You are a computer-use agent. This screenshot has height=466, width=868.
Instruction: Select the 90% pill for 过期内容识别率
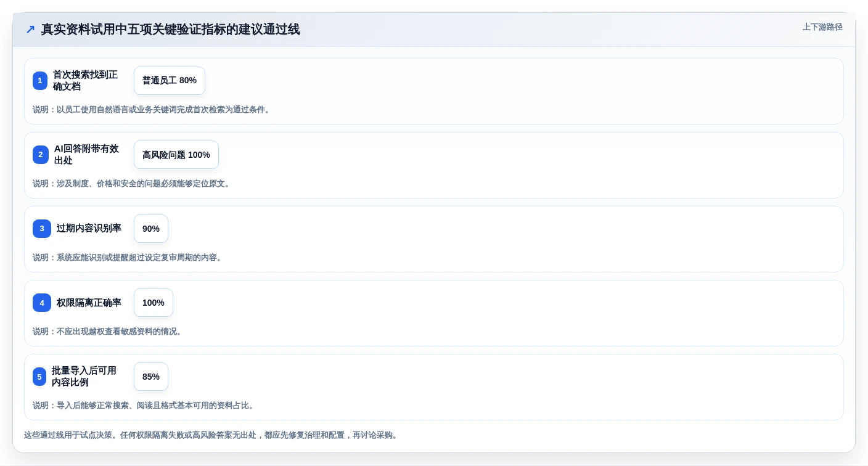pos(151,229)
